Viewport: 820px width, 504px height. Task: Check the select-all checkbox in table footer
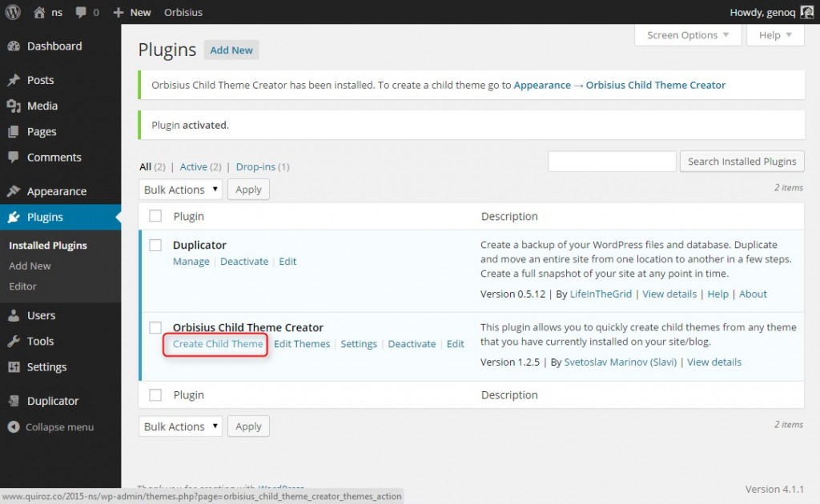[x=155, y=395]
